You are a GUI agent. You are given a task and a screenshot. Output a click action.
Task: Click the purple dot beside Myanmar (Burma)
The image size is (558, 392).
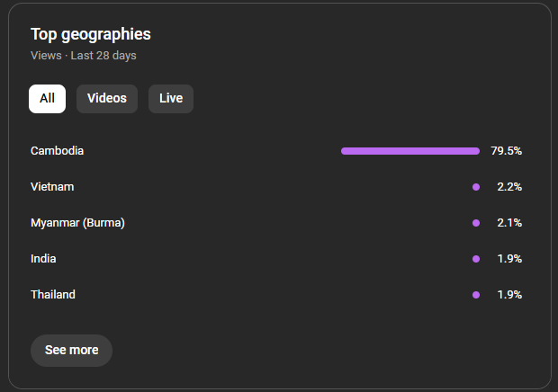pos(476,223)
